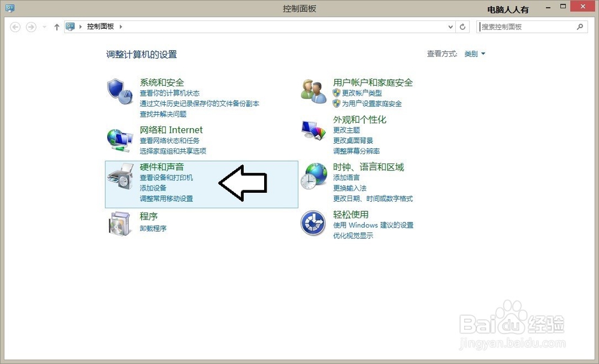Click the Control Panel icon in the address bar
This screenshot has width=599, height=364.
(x=70, y=27)
